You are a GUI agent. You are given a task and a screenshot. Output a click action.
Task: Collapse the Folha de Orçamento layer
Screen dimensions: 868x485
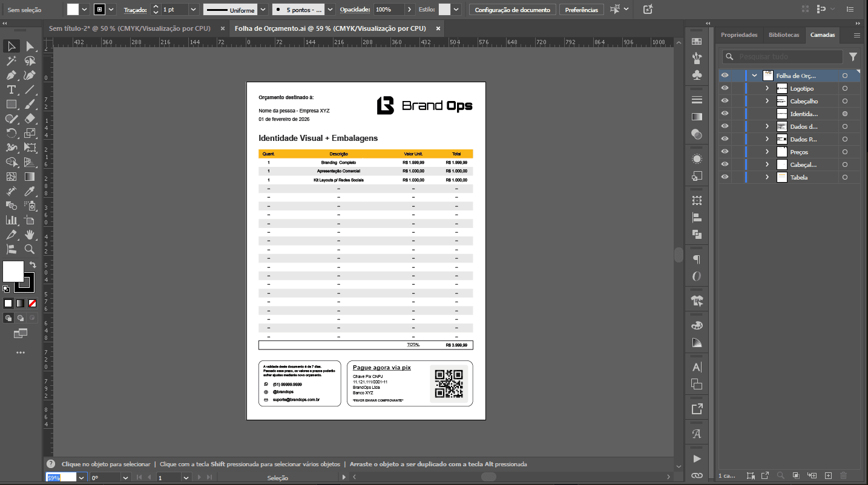point(754,76)
